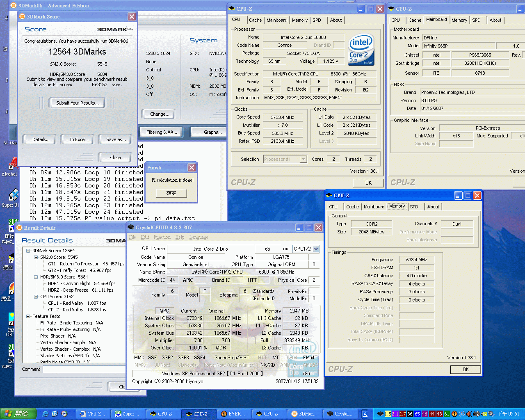
Task: Open the Super Ut desktop shortcut icon
Action: coord(13,195)
